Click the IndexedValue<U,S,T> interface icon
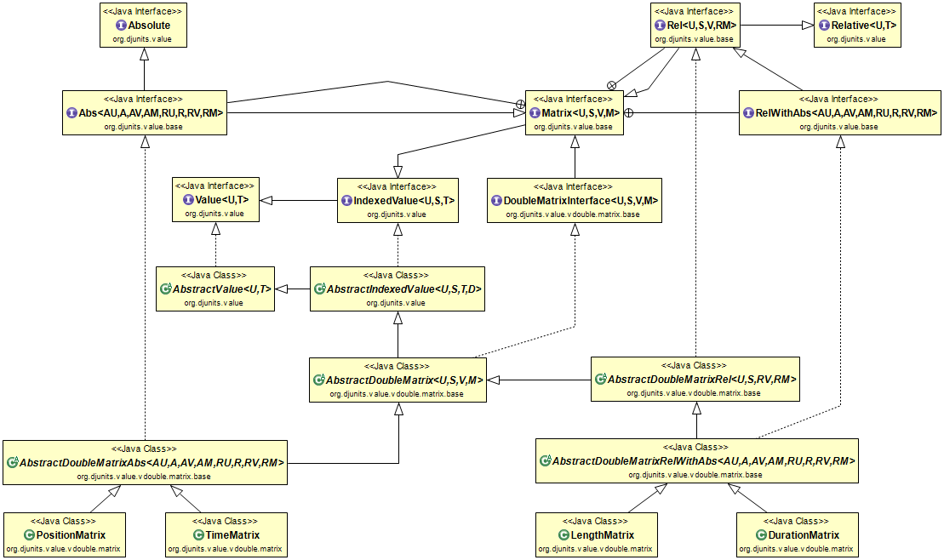This screenshot has width=944, height=560. pyautogui.click(x=346, y=200)
